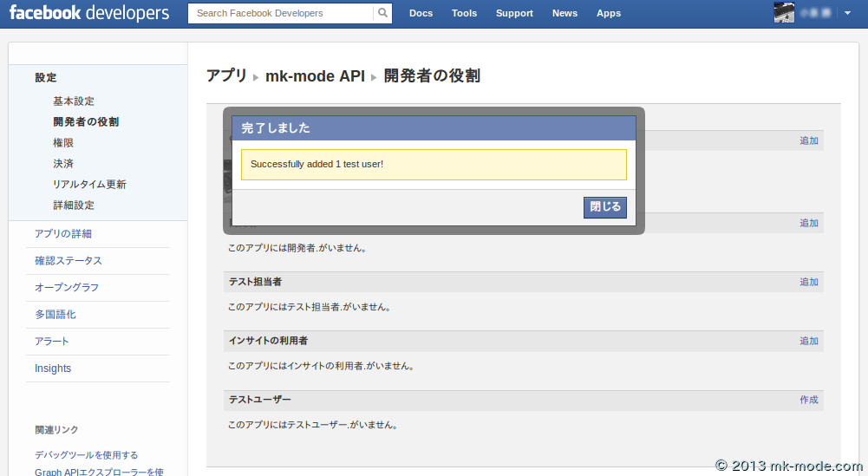This screenshot has width=868, height=476.
Task: Go to the Support page
Action: [514, 13]
